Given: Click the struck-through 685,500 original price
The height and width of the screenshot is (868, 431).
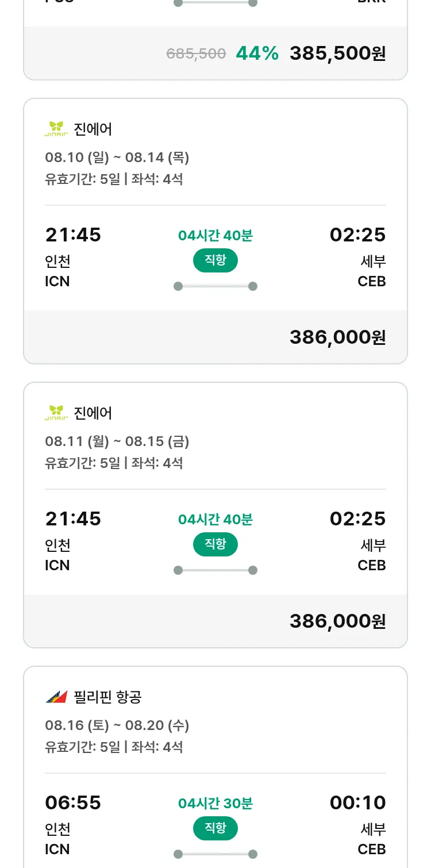Looking at the screenshot, I should click(x=196, y=54).
